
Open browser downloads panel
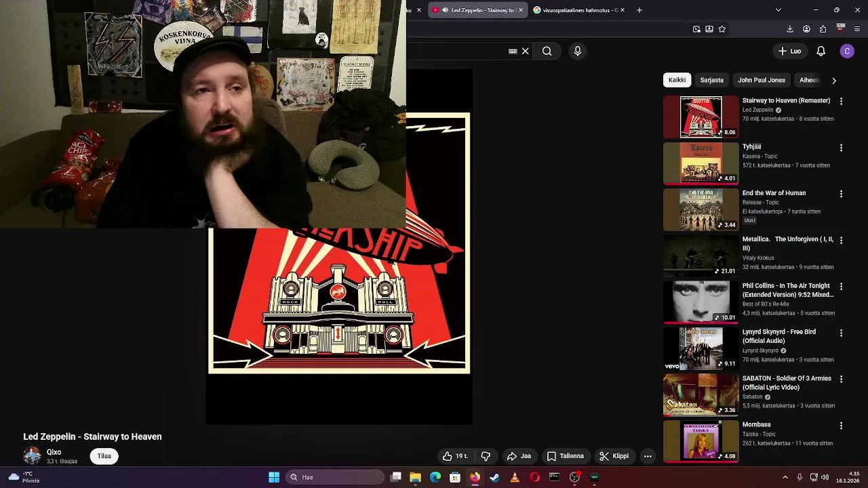(790, 29)
